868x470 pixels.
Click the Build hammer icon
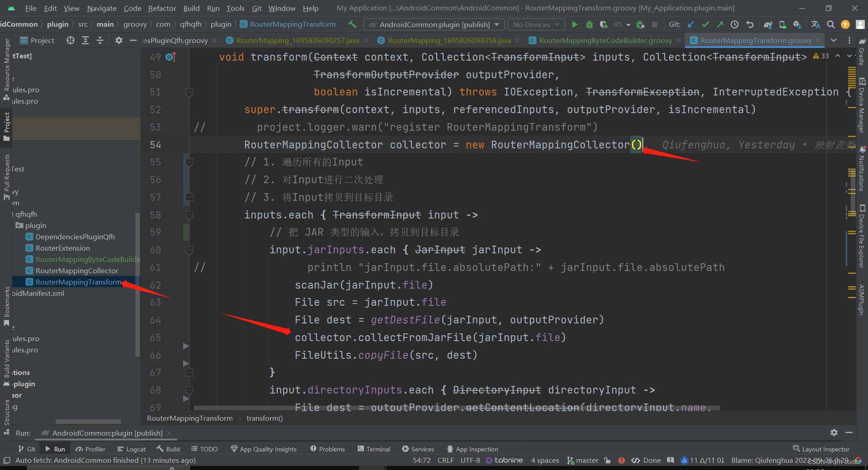pos(352,24)
